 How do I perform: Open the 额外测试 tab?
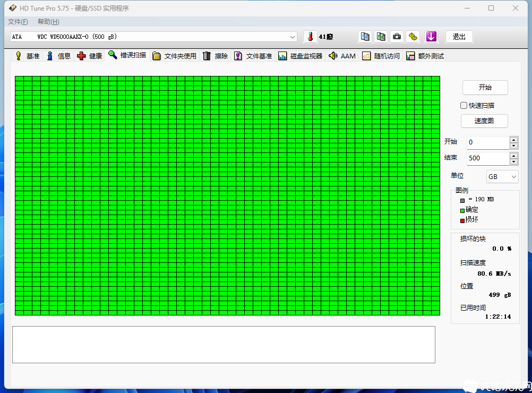pos(425,56)
